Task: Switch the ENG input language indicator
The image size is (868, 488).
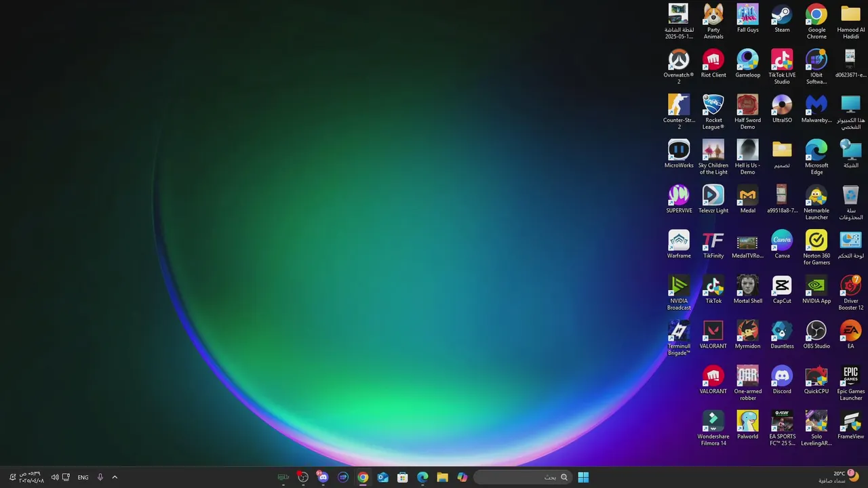Action: point(83,477)
